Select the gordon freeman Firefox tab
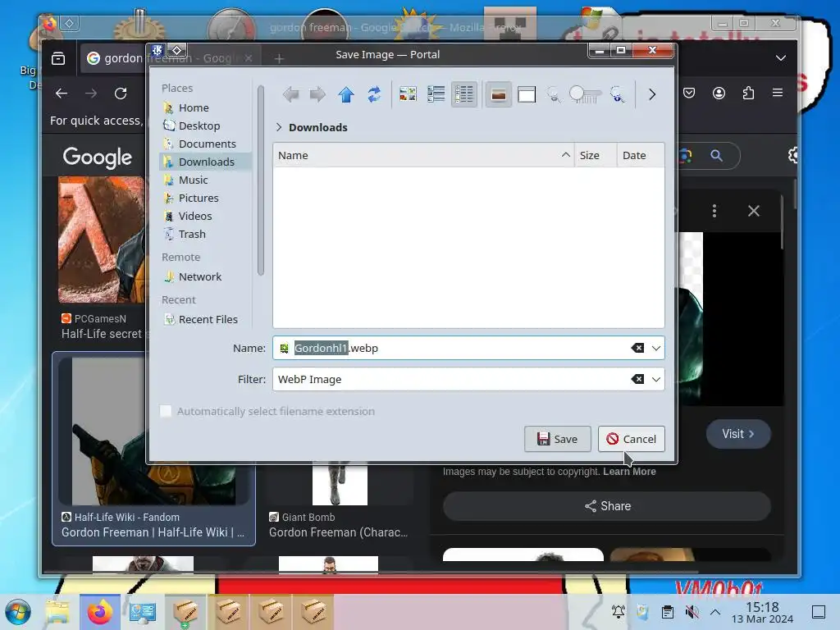 171,58
